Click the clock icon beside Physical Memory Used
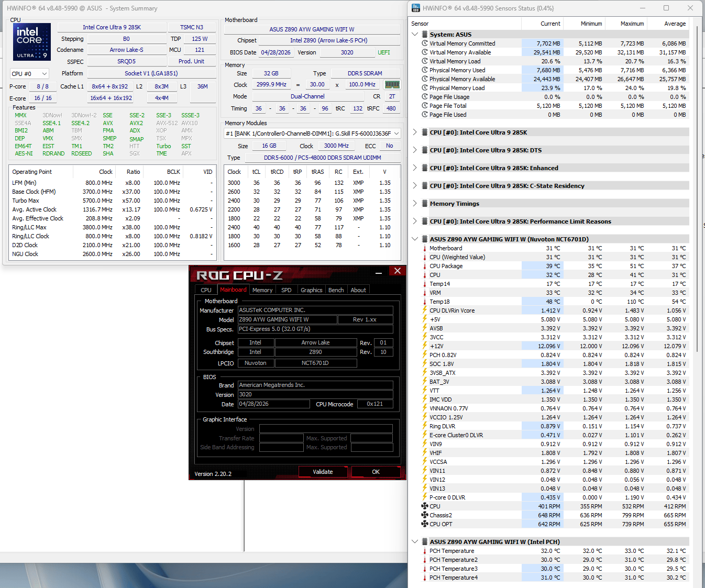The width and height of the screenshot is (705, 588). pyautogui.click(x=425, y=70)
